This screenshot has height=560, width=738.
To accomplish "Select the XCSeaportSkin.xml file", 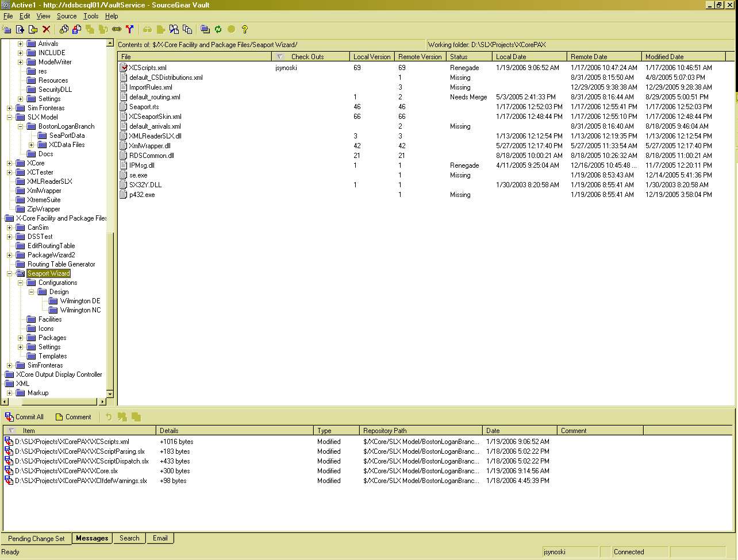I will pyautogui.click(x=155, y=117).
